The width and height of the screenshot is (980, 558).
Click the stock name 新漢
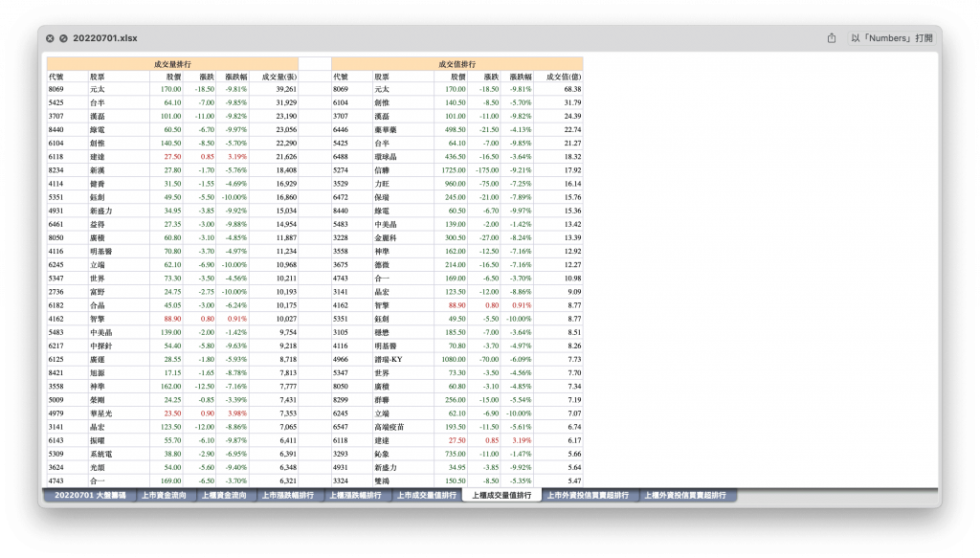(97, 170)
